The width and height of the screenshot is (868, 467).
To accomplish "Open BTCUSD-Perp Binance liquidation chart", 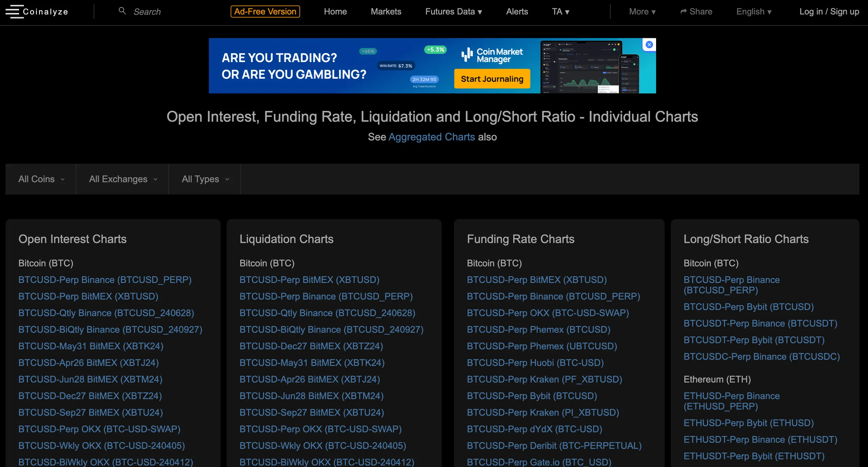I will click(326, 296).
